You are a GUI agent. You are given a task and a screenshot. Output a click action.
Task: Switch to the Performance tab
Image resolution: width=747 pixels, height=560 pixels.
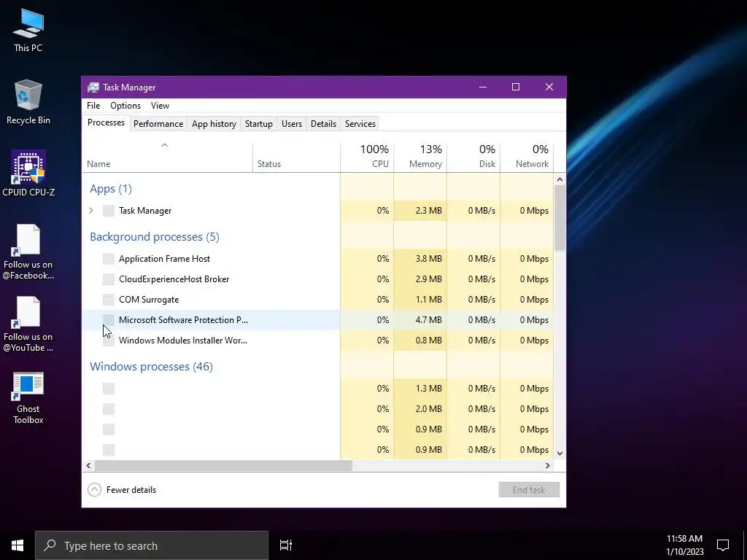[x=158, y=124]
